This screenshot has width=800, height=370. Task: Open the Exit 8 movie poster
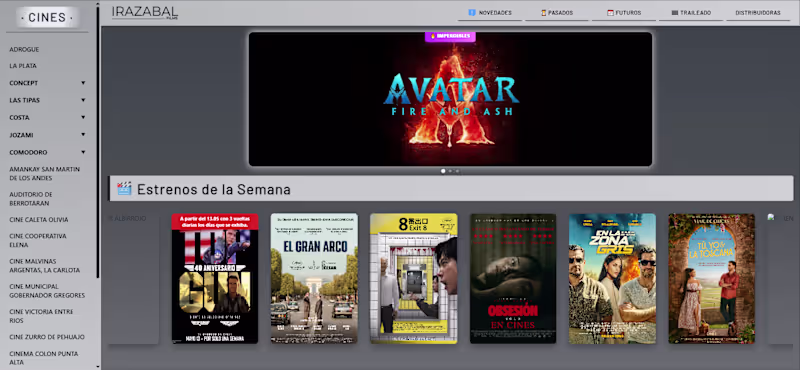click(414, 278)
